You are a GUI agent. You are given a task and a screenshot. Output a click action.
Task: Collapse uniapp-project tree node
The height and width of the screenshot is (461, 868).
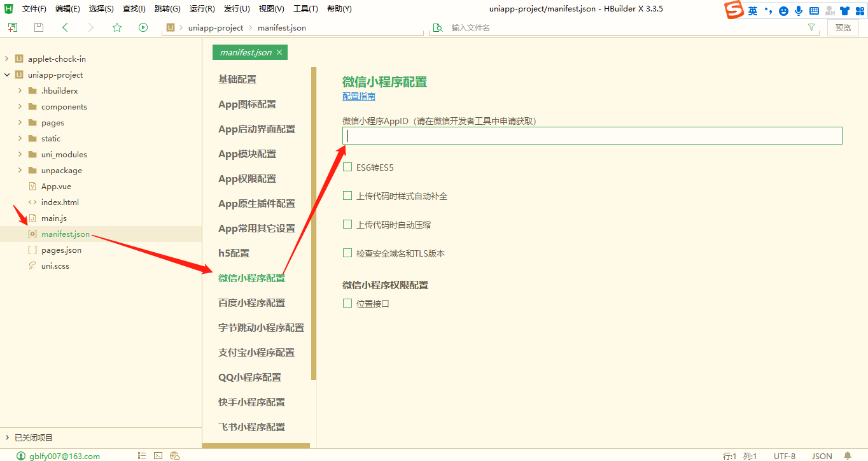[7, 74]
